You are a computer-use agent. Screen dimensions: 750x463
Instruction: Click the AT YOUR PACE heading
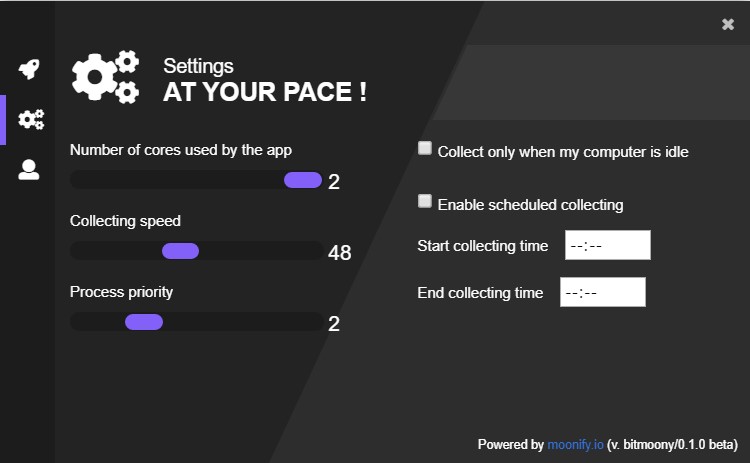pos(265,92)
